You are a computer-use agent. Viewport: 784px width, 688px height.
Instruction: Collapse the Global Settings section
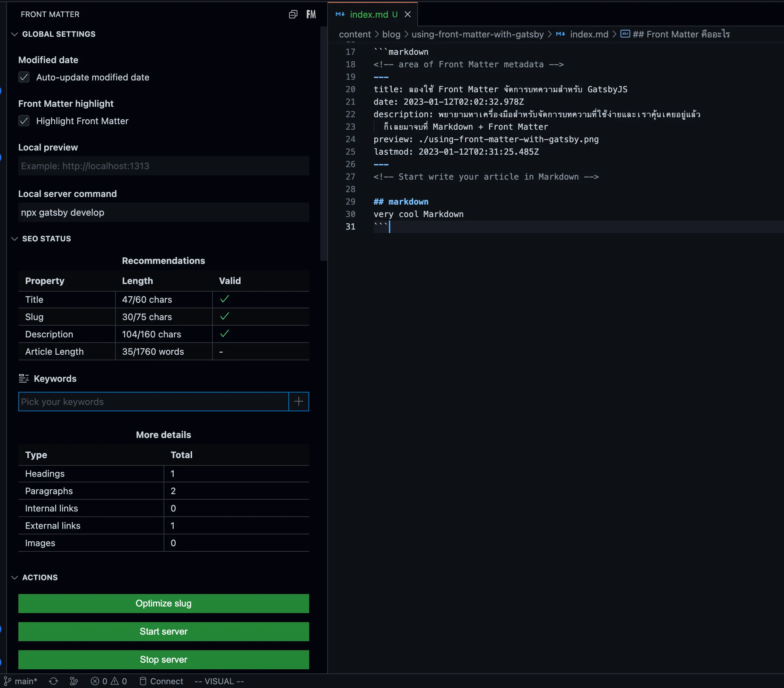[15, 34]
